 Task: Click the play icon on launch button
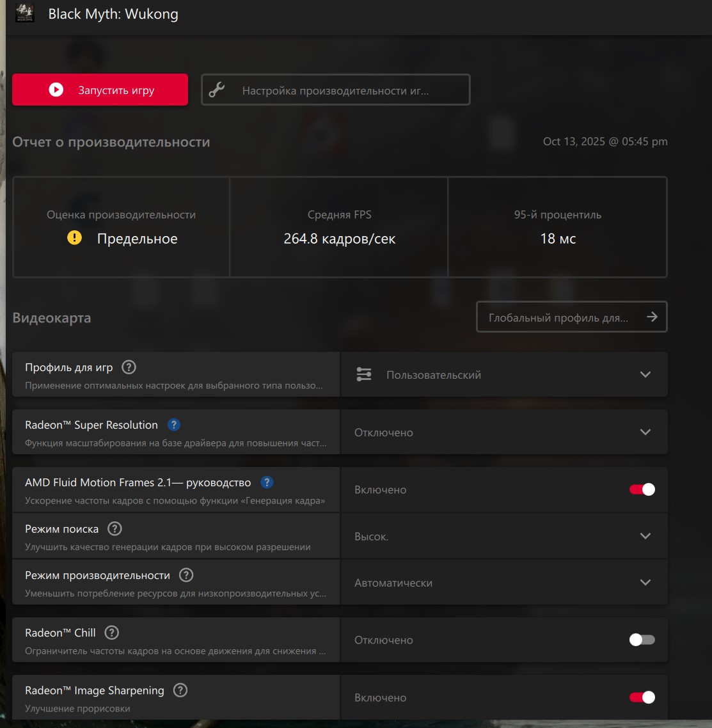click(x=56, y=90)
